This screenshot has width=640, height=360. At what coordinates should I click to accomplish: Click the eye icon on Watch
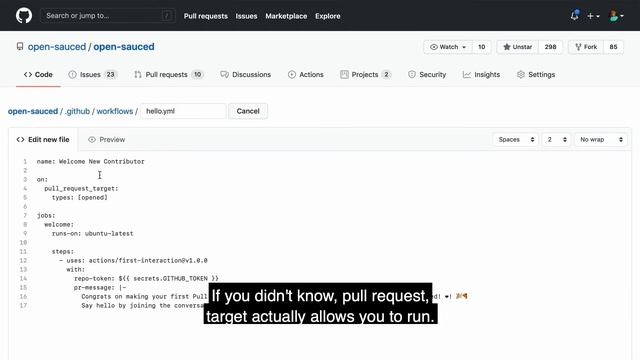pos(434,47)
